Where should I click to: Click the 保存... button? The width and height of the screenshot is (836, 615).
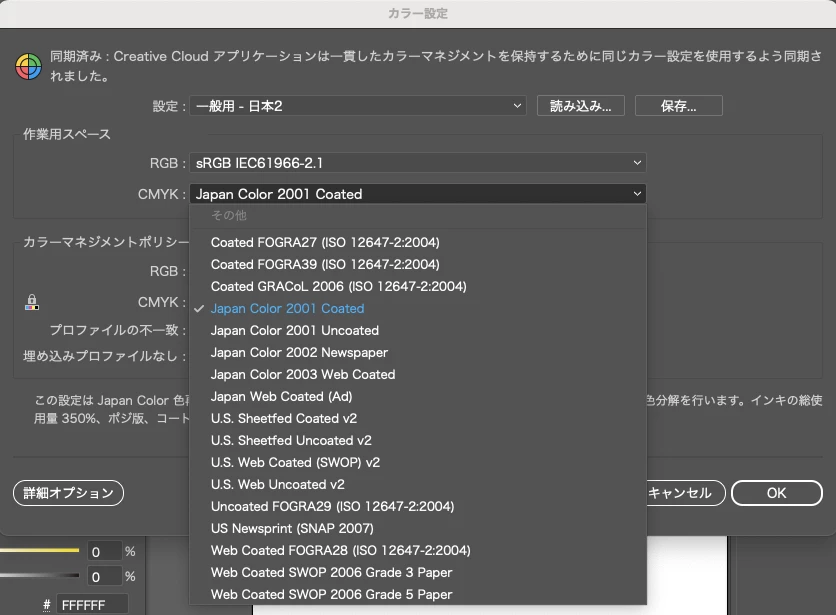(679, 106)
